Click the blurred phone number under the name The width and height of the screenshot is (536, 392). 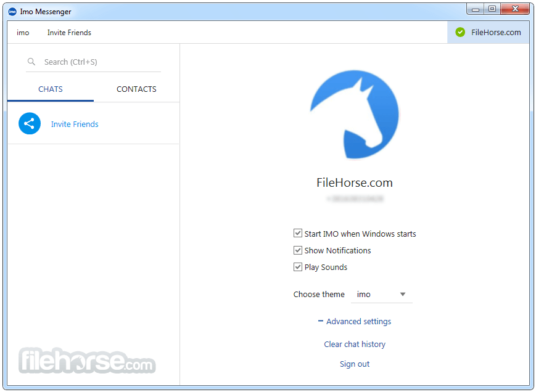tap(355, 198)
